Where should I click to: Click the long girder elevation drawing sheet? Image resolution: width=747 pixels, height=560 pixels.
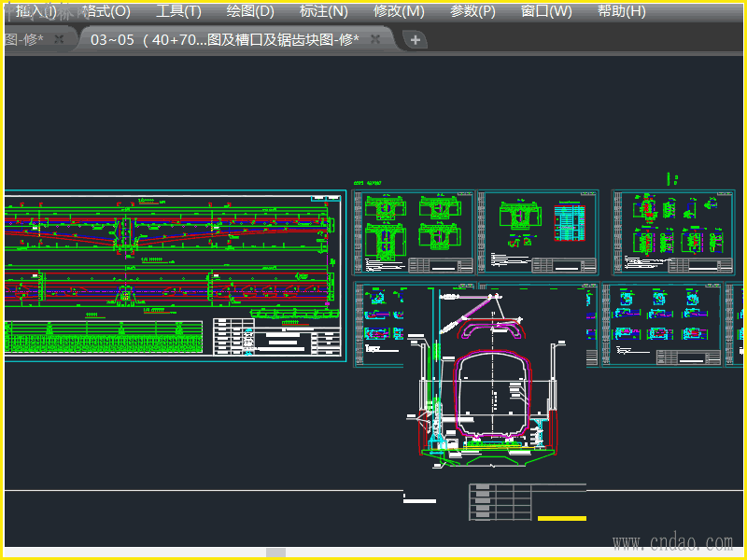pyautogui.click(x=175, y=276)
